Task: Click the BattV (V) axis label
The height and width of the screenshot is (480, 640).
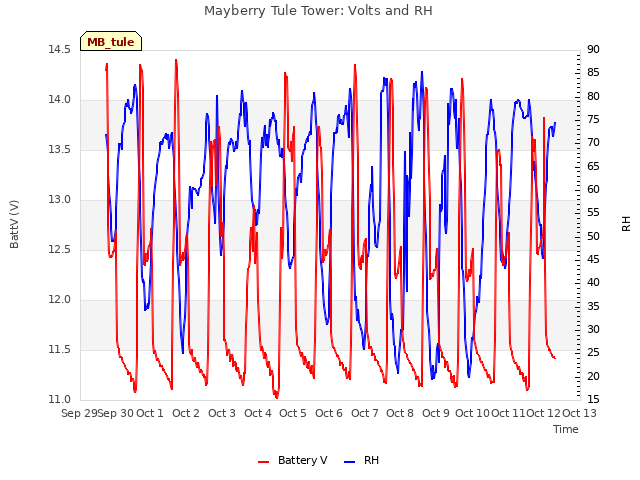Action: tap(14, 224)
